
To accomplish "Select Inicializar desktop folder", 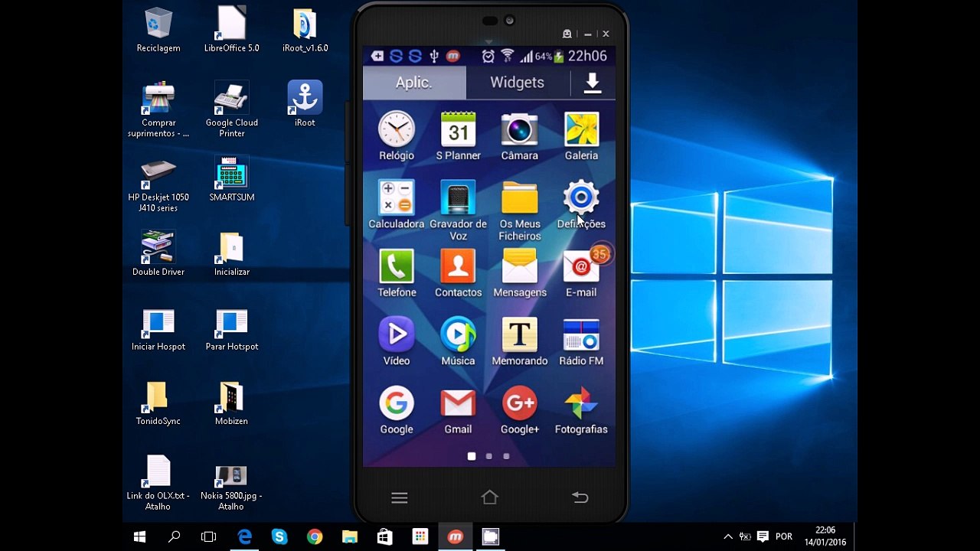I will point(231,254).
